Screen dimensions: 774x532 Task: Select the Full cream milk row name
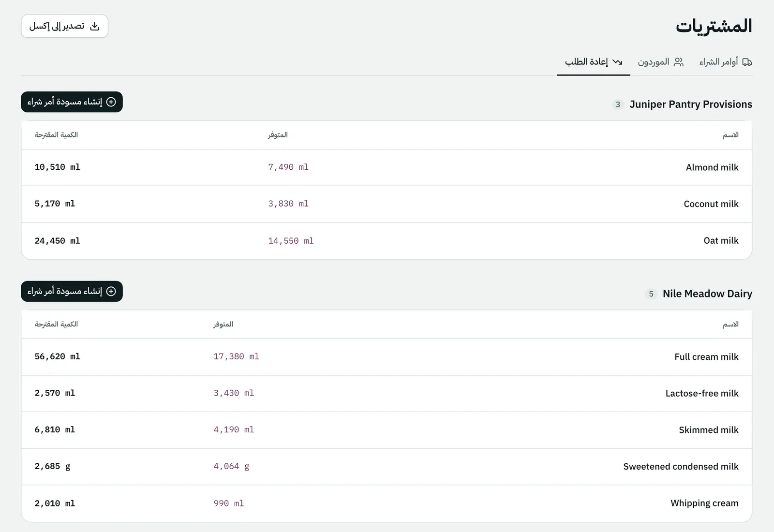706,357
